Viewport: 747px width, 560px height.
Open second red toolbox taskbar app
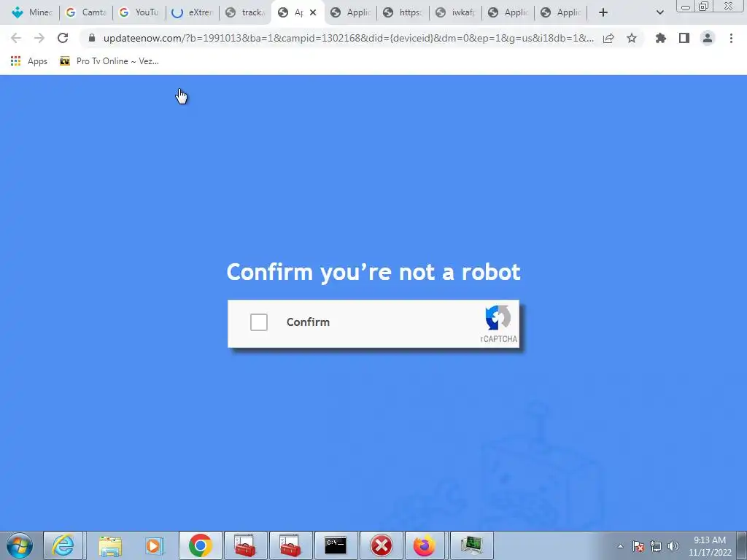click(x=290, y=545)
